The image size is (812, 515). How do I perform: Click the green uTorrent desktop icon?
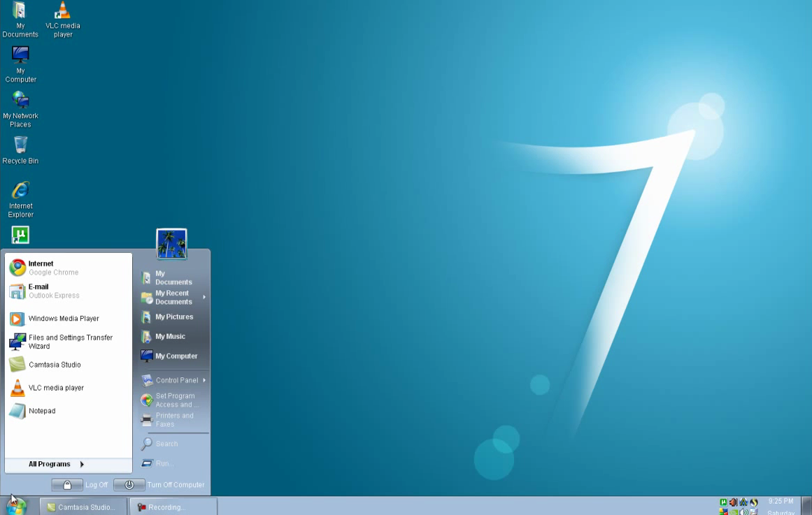click(x=20, y=235)
